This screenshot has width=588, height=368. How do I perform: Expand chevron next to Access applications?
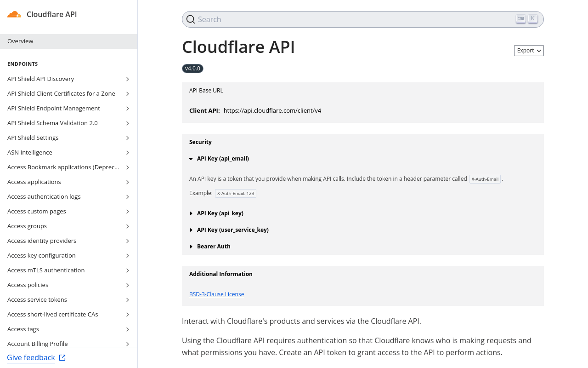point(128,182)
